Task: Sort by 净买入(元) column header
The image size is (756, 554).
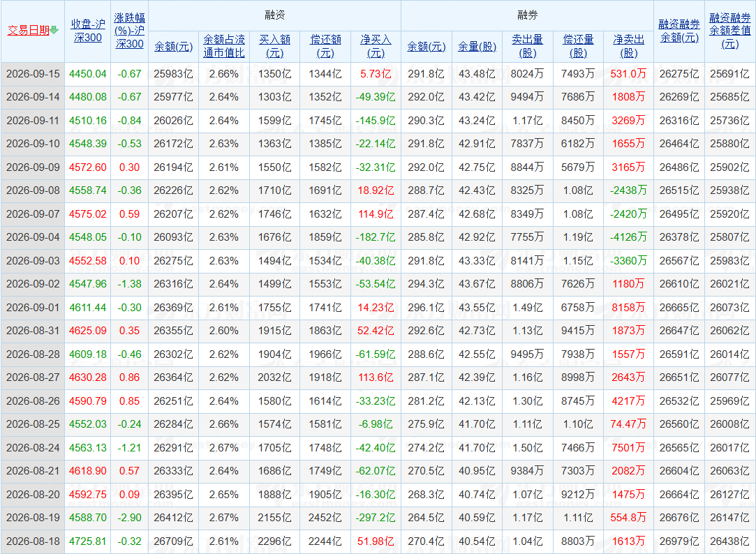Action: [x=376, y=46]
